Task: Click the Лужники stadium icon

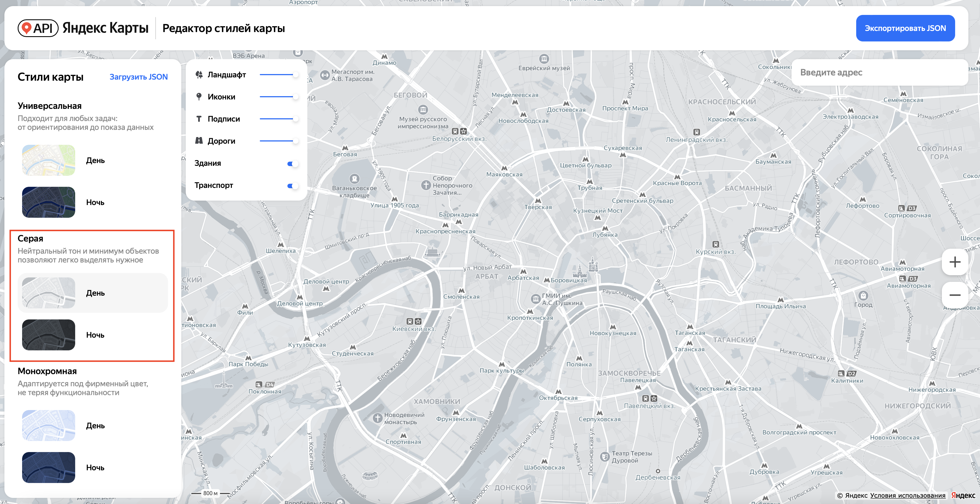Action: (370, 476)
